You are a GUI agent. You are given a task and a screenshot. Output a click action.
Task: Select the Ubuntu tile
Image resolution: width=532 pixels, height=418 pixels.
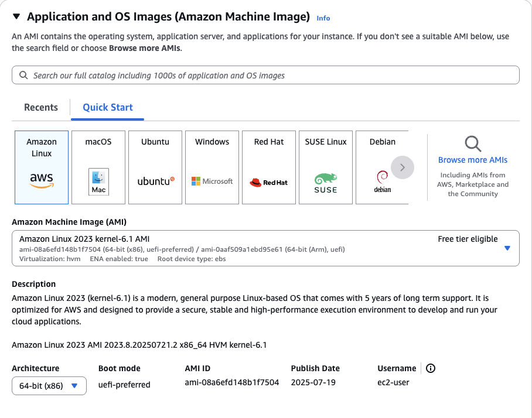coord(155,167)
